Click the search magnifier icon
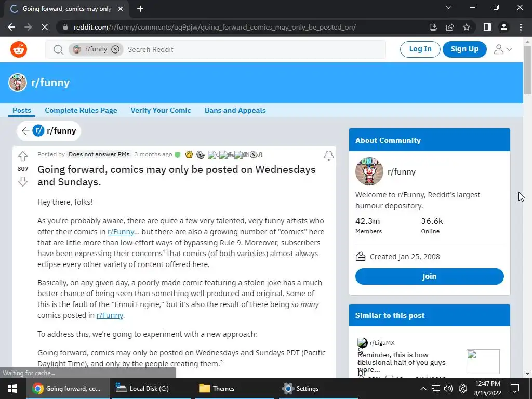 58,49
